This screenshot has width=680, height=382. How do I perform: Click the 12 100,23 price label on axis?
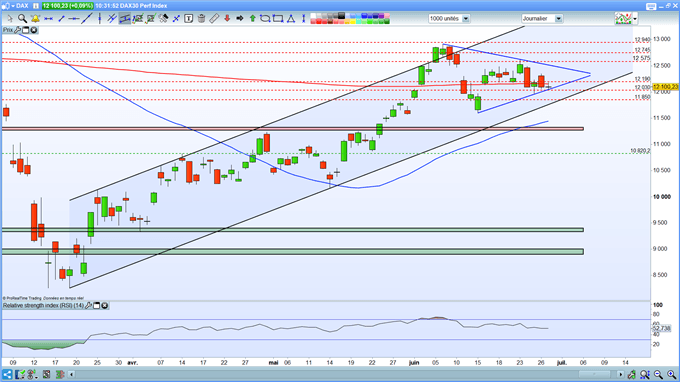coord(665,87)
